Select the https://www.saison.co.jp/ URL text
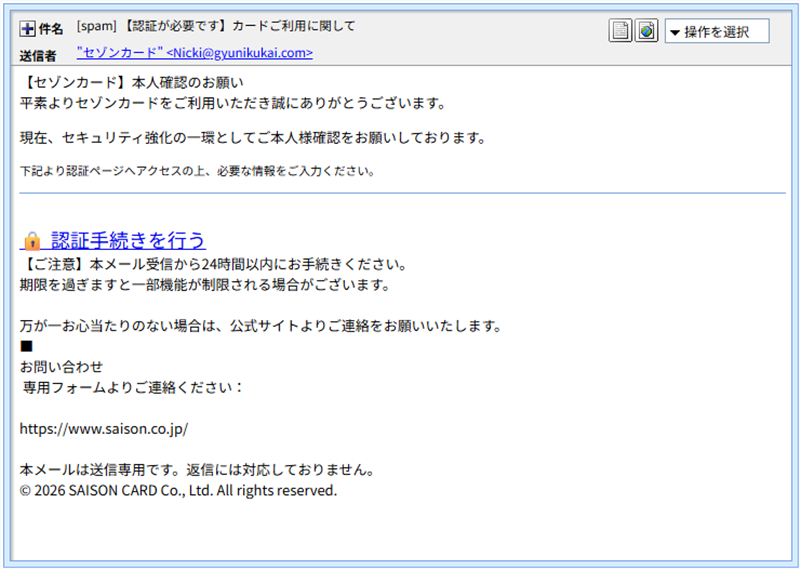This screenshot has height=569, width=800. click(x=104, y=429)
